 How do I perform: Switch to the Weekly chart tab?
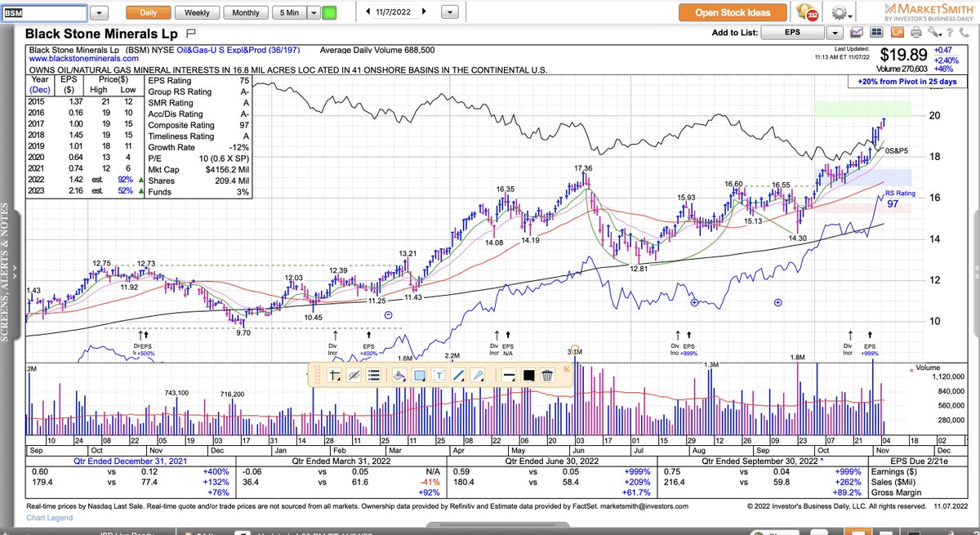tap(196, 12)
